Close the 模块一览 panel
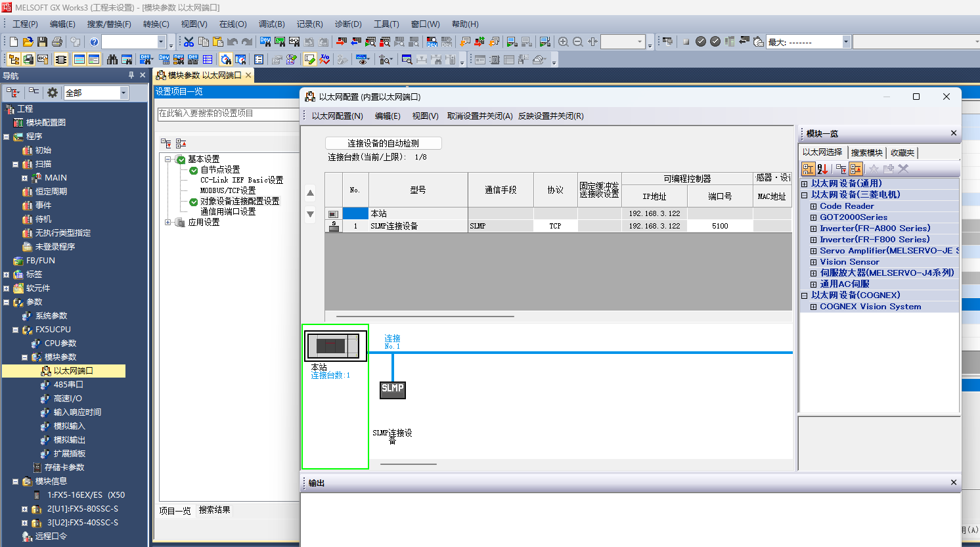This screenshot has height=547, width=980. point(954,133)
